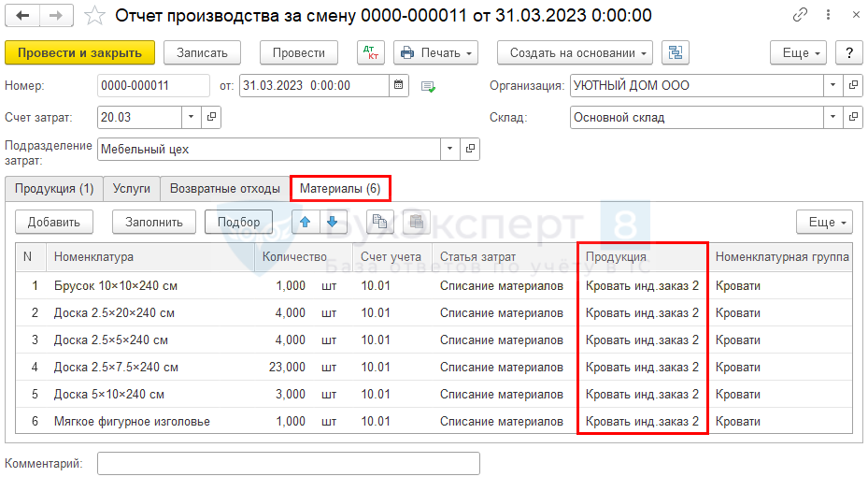Open the three-dot menu in title bar
Viewport: 868px width, 477px height.
pos(828,15)
